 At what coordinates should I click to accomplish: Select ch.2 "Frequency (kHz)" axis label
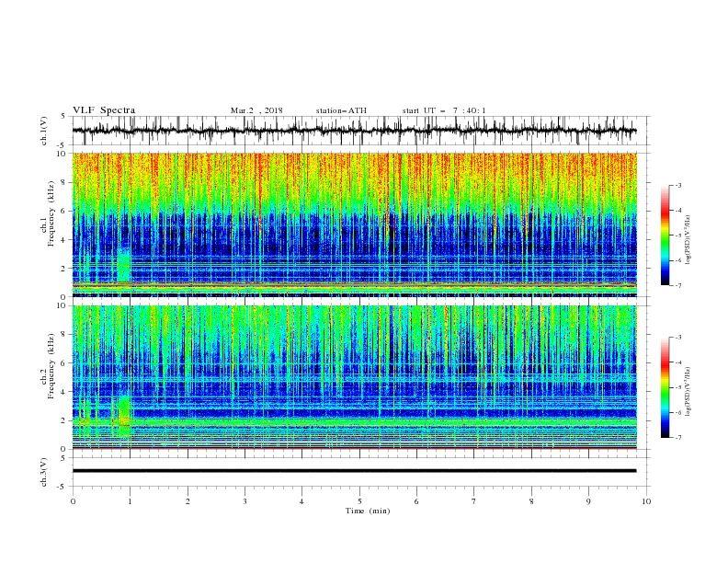[x=51, y=366]
